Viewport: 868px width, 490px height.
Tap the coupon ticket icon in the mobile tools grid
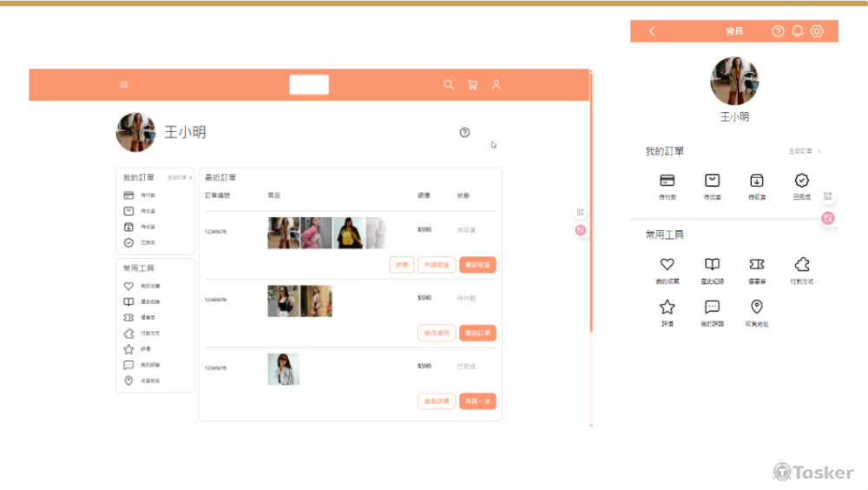(x=756, y=265)
